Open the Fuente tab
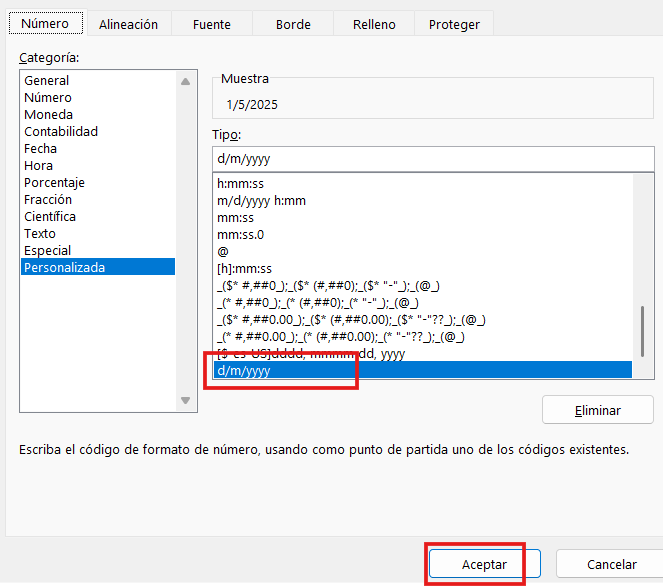The height and width of the screenshot is (586, 663). [x=211, y=24]
